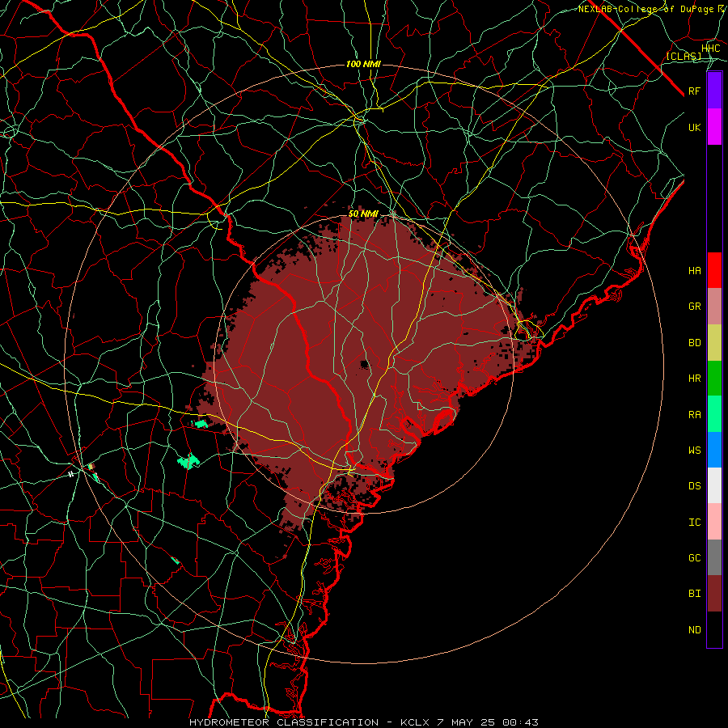
Task: Click the UK legend label
Action: [695, 128]
